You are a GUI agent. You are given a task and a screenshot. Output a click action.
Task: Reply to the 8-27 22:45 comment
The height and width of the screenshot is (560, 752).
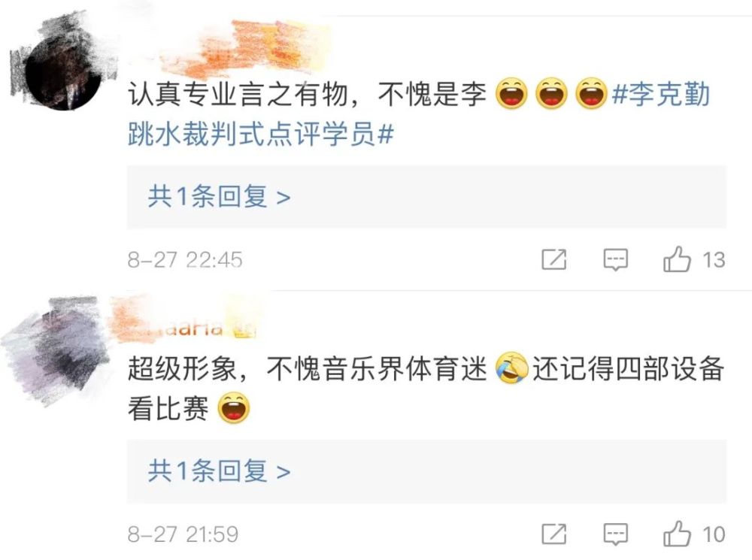point(615,260)
